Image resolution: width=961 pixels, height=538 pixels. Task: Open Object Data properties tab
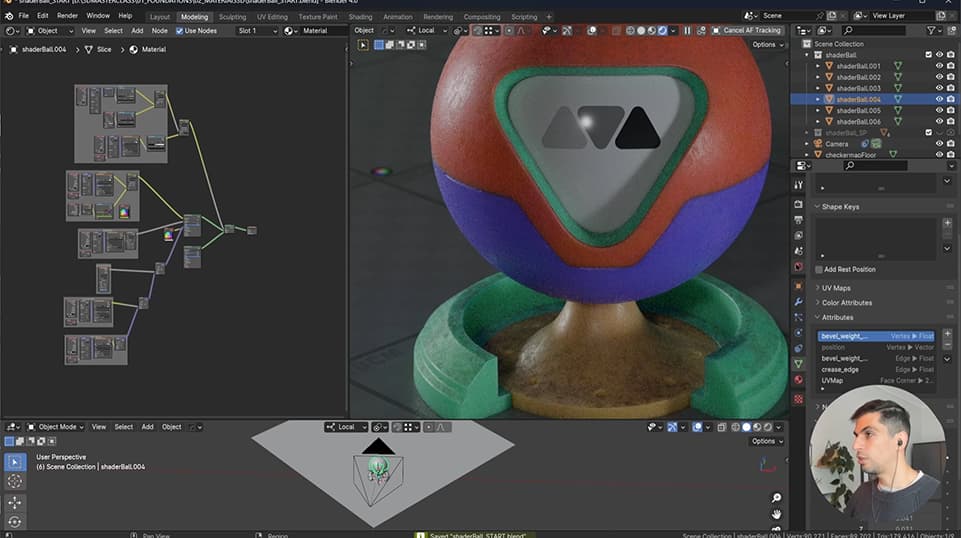pos(798,364)
